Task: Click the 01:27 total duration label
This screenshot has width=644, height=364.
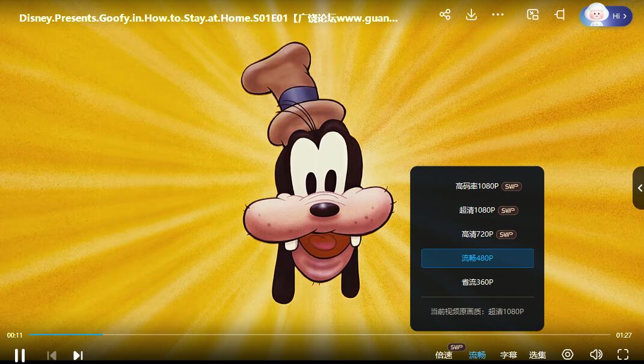Action: (x=624, y=335)
